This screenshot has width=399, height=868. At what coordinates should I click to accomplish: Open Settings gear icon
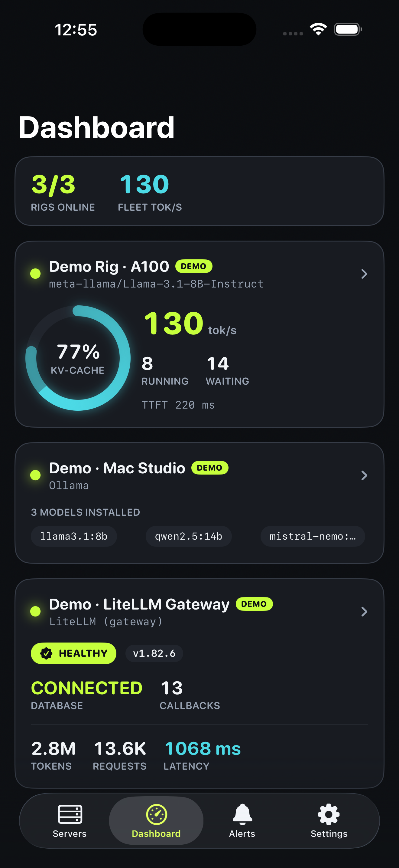tap(329, 814)
